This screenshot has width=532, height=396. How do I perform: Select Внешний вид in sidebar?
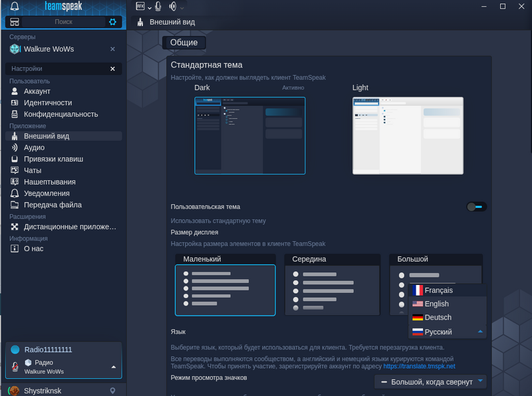pyautogui.click(x=63, y=136)
